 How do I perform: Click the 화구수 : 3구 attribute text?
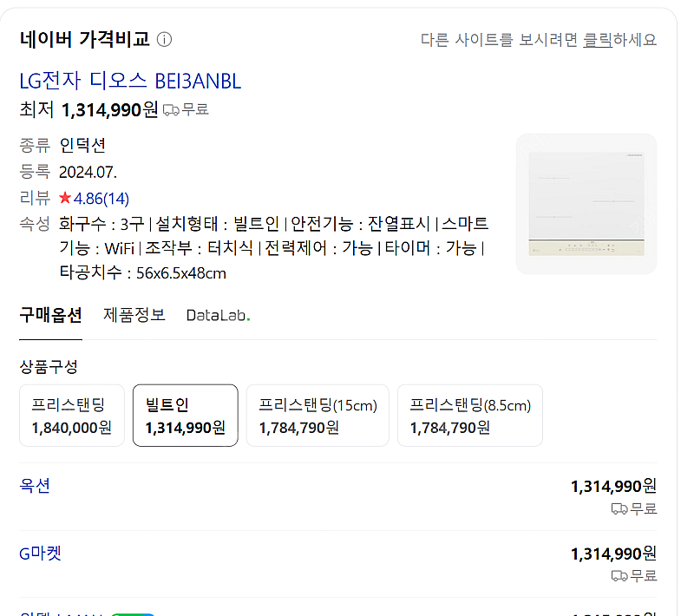point(101,224)
